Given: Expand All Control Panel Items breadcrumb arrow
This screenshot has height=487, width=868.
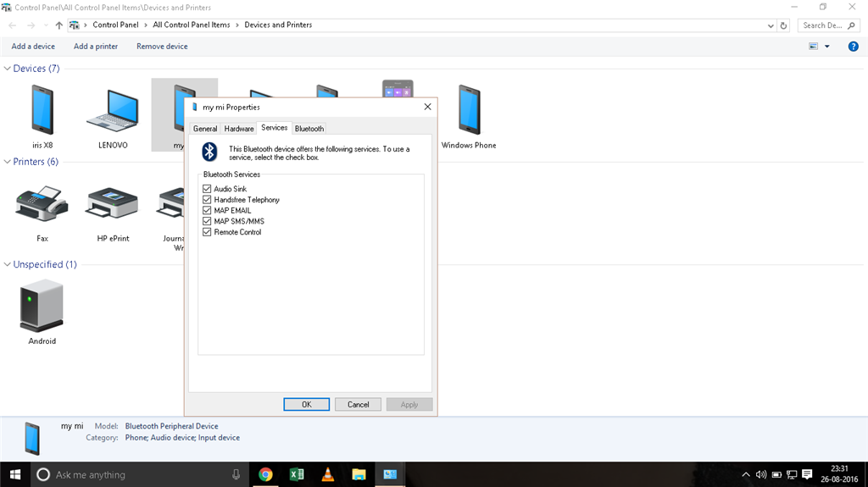Looking at the screenshot, I should point(237,25).
